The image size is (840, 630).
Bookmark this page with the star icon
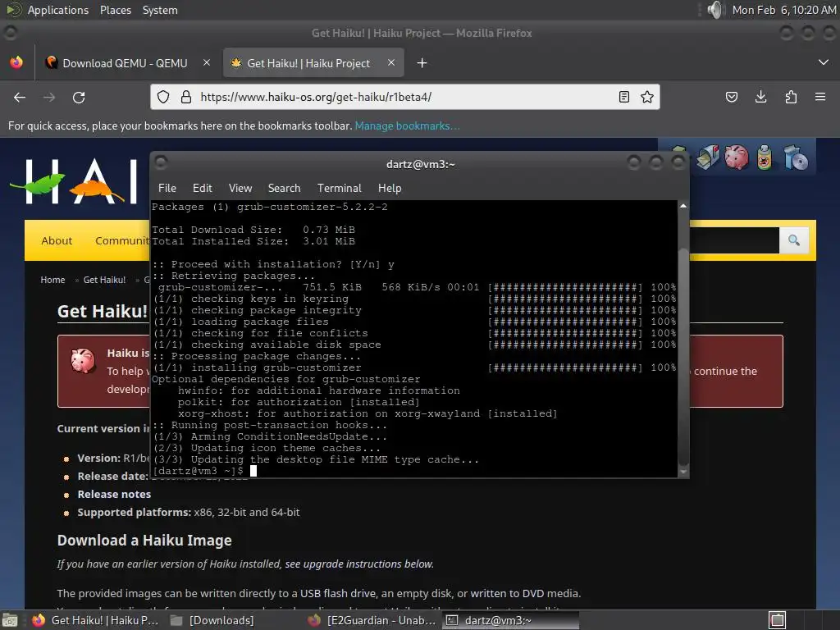point(647,97)
